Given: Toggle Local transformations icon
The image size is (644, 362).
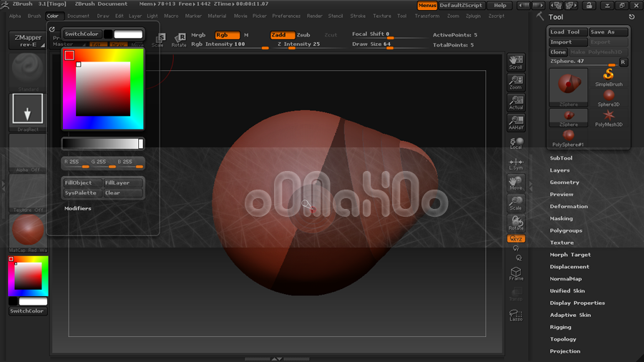Looking at the screenshot, I should point(516,143).
